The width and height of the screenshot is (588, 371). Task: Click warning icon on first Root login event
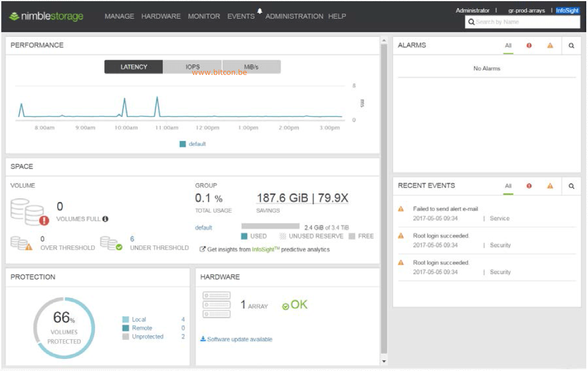pyautogui.click(x=401, y=236)
